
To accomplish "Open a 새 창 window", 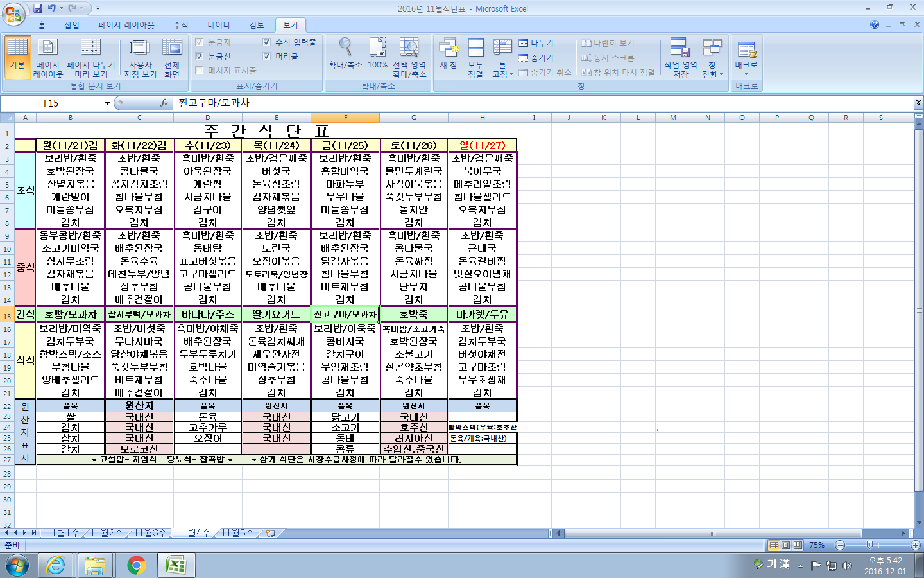I will tap(449, 54).
